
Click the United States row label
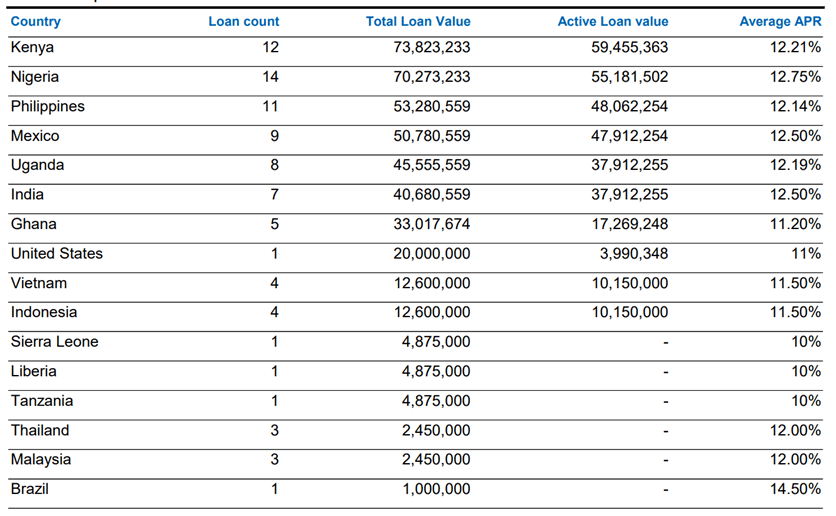[x=57, y=253]
